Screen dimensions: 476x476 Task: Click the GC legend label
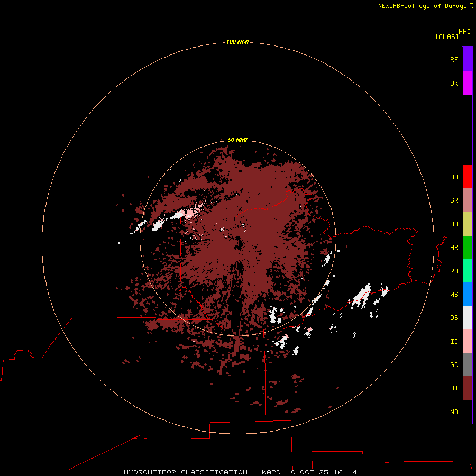[x=454, y=365]
